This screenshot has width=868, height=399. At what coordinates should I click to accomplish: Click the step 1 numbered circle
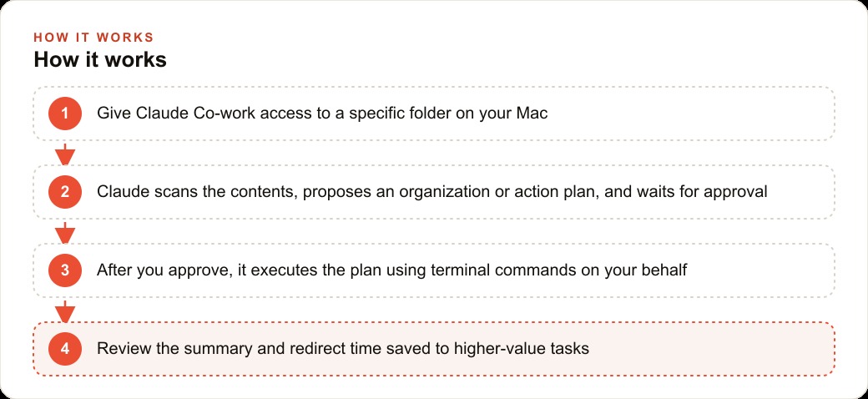pos(65,114)
